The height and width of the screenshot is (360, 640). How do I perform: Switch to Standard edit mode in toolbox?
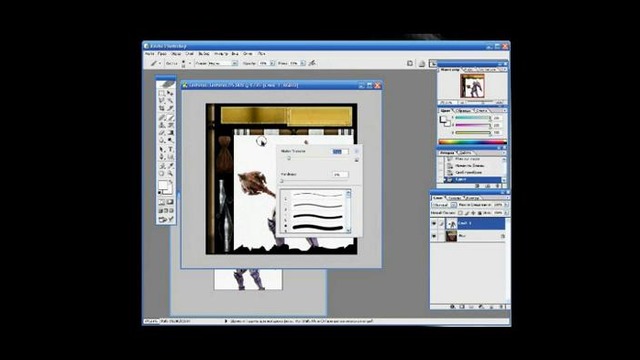162,202
